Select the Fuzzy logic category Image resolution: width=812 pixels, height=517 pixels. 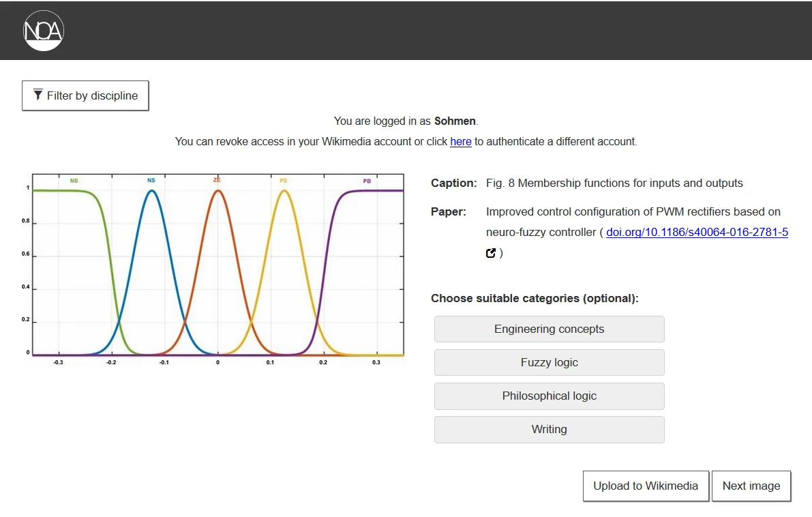point(549,362)
